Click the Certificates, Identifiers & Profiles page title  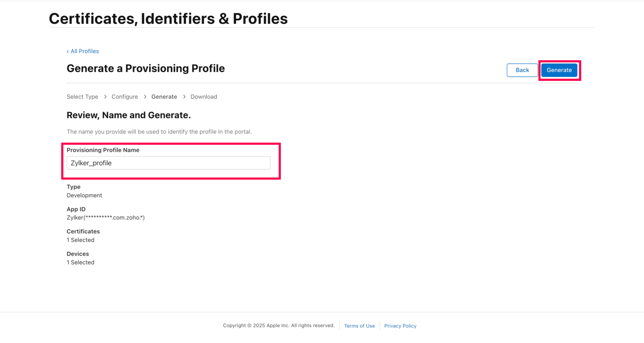click(168, 19)
